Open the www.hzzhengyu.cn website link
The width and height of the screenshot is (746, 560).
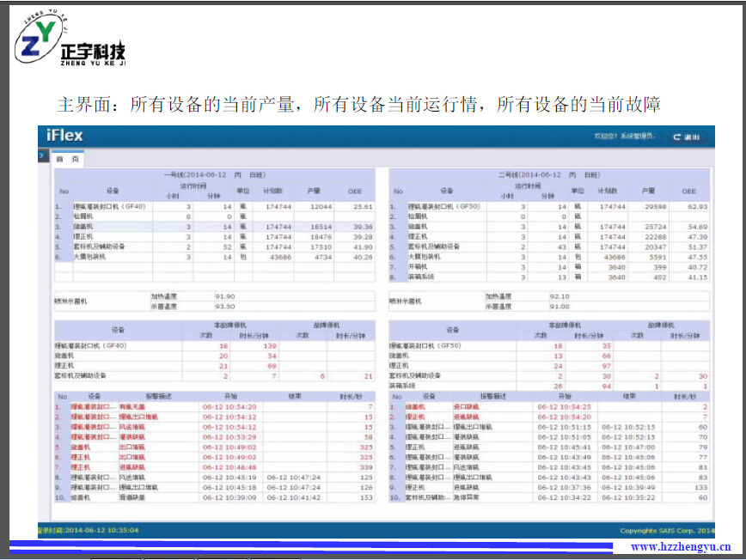pyautogui.click(x=681, y=547)
